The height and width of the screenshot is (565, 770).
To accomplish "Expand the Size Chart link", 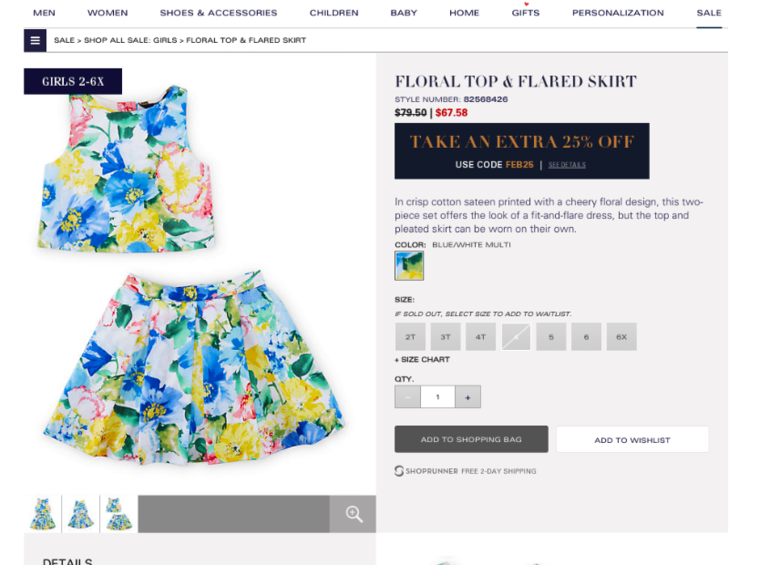I will [422, 359].
